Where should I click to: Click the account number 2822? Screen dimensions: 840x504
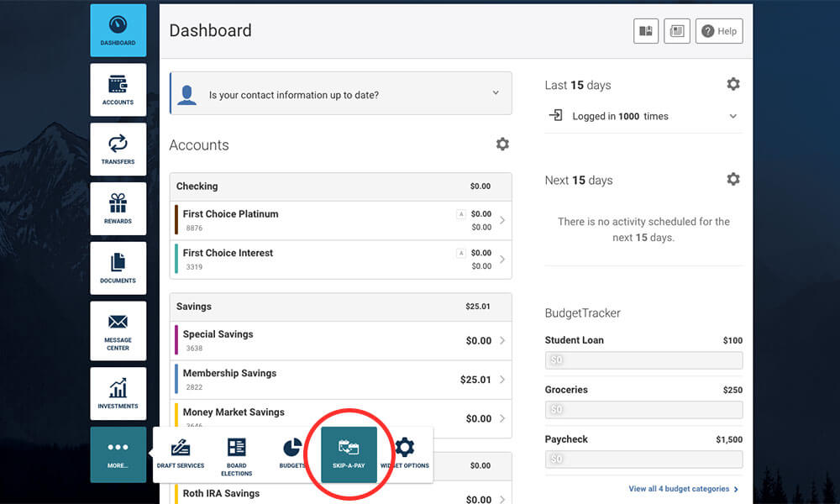point(195,387)
